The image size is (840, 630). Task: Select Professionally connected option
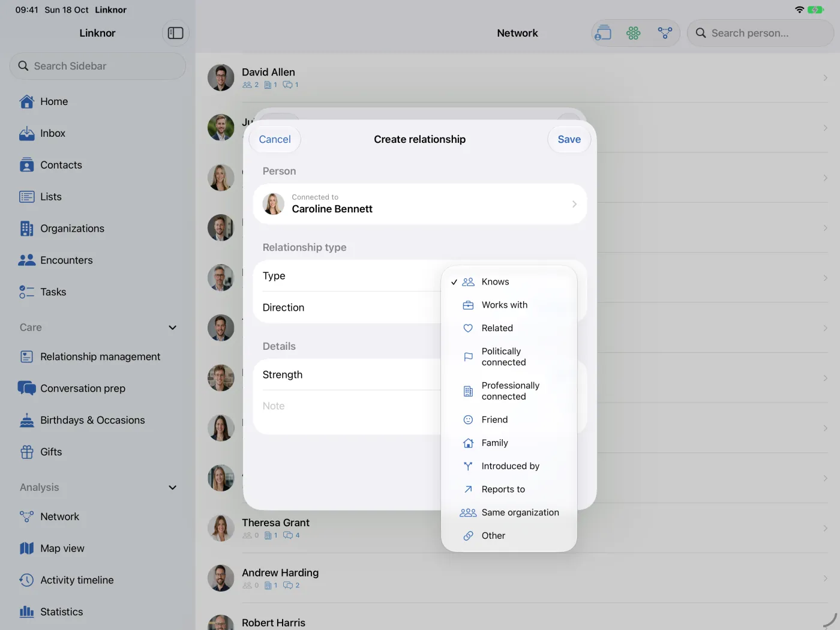(509, 391)
